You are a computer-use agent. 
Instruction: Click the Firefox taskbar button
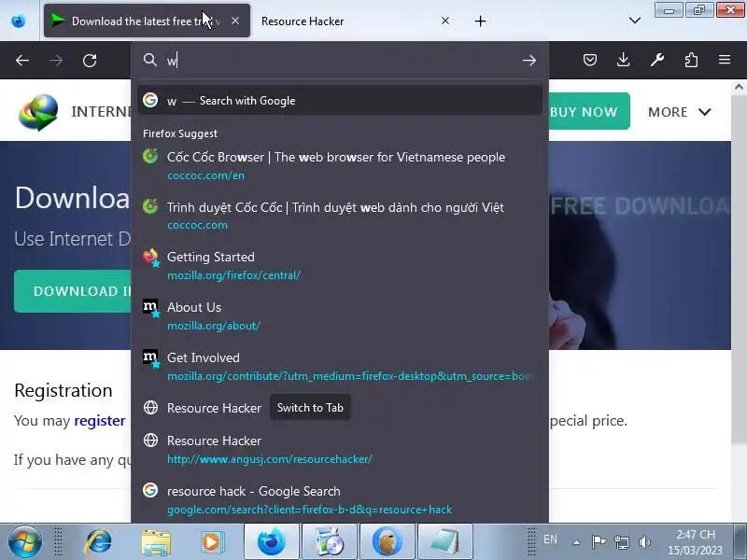[x=272, y=542]
